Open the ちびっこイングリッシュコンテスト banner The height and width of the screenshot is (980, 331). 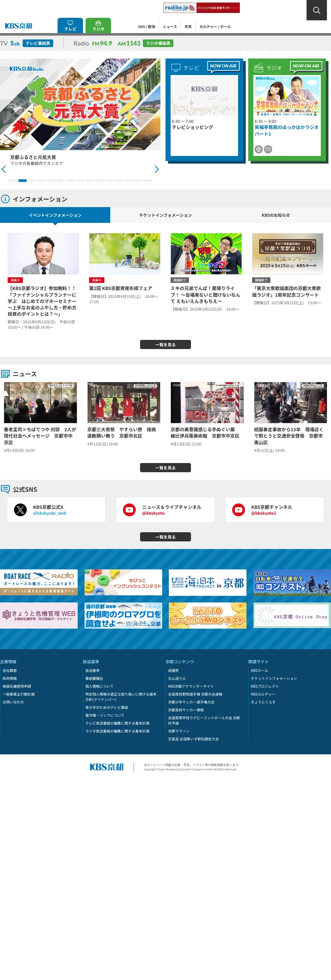(123, 582)
